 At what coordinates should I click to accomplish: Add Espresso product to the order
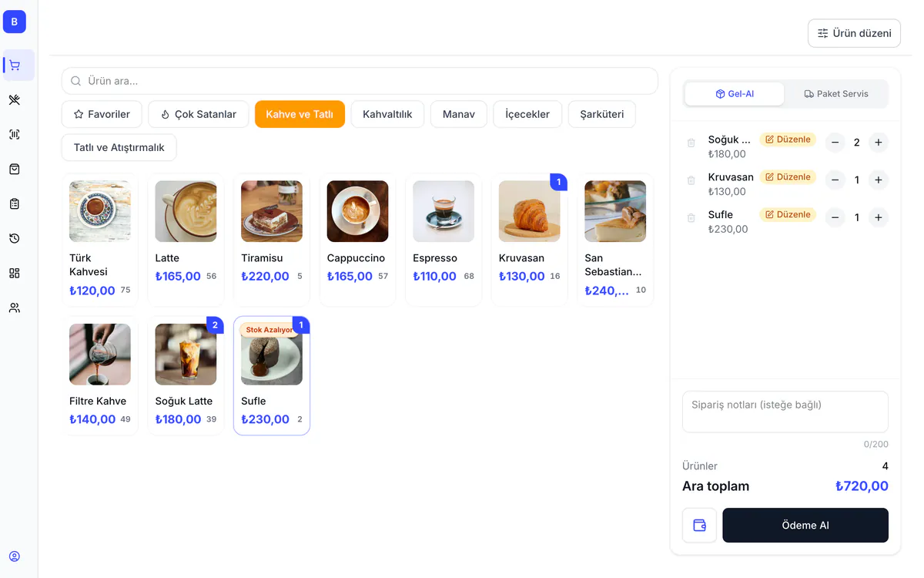tap(444, 240)
